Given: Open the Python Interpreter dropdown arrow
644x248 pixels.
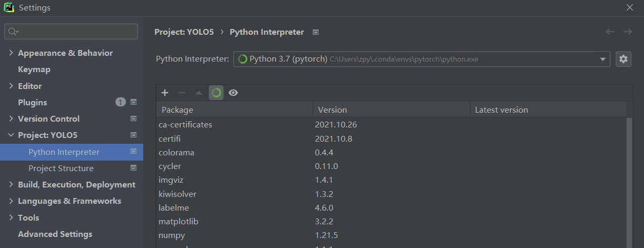Looking at the screenshot, I should [603, 59].
